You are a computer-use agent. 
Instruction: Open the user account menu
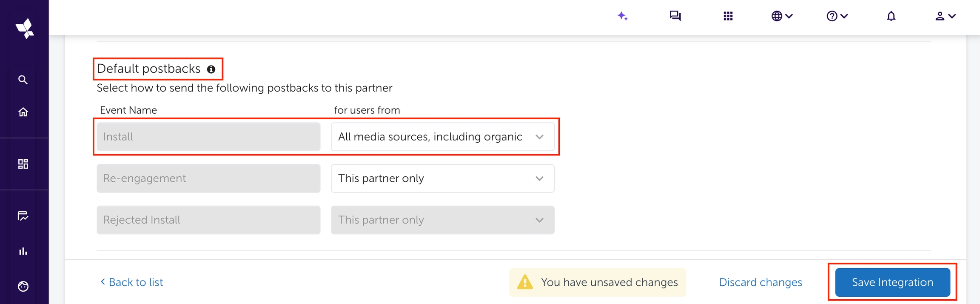(x=945, y=16)
